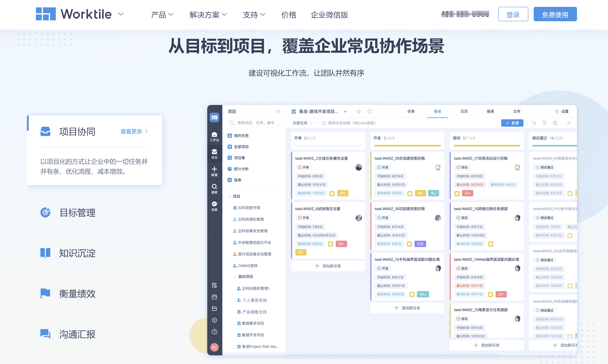Open the 查看更多 link under 项目协同
This screenshot has height=364, width=608.
coord(131,131)
